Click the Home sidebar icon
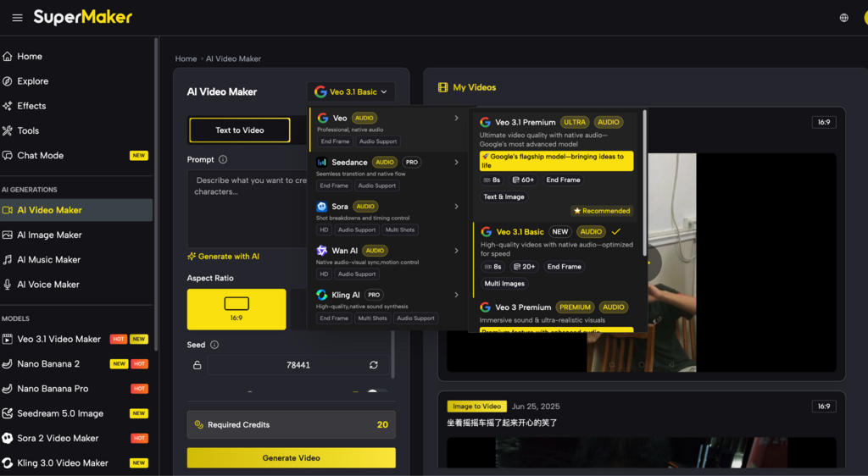The width and height of the screenshot is (868, 476). (x=7, y=57)
